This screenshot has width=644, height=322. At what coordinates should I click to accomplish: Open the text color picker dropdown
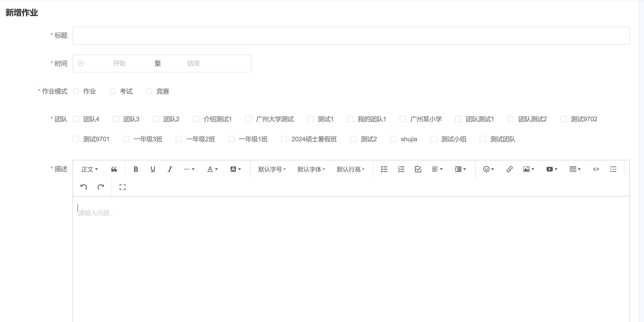click(x=212, y=169)
